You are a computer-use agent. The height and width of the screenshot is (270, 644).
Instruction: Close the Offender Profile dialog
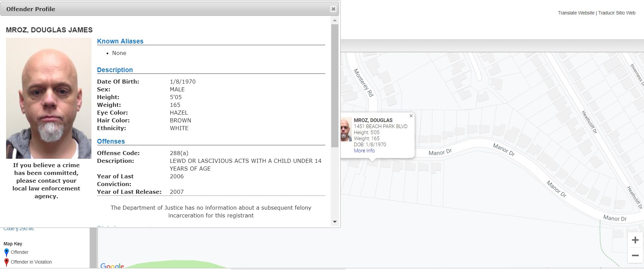pyautogui.click(x=333, y=9)
